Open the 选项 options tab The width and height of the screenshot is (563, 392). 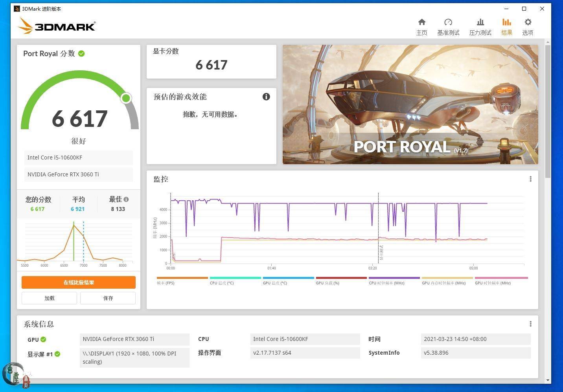(528, 27)
